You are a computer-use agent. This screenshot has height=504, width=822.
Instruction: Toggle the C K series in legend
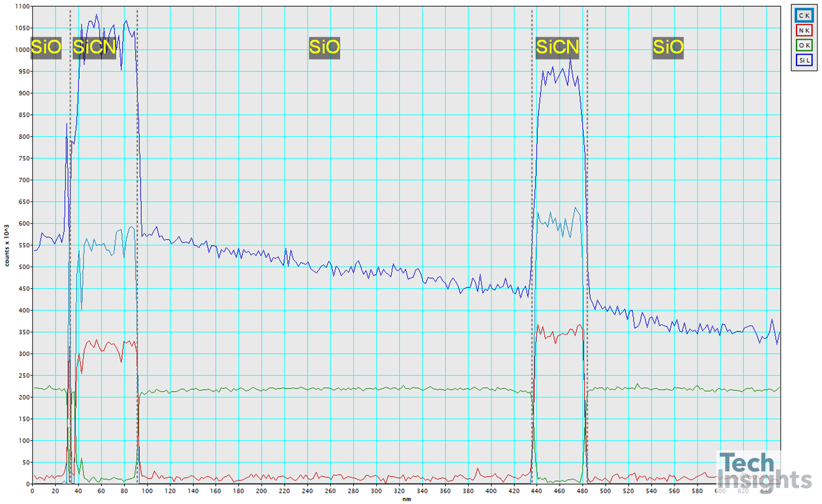pyautogui.click(x=803, y=16)
